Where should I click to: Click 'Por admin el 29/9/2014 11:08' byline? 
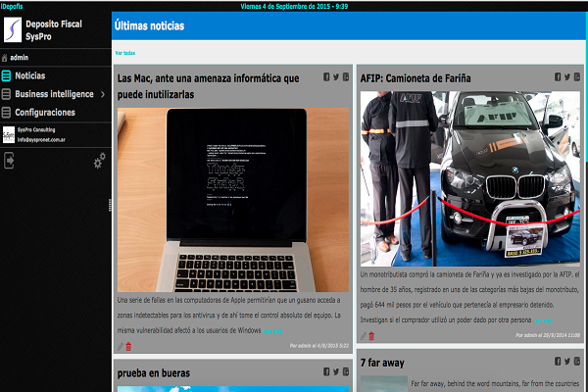[x=548, y=335]
